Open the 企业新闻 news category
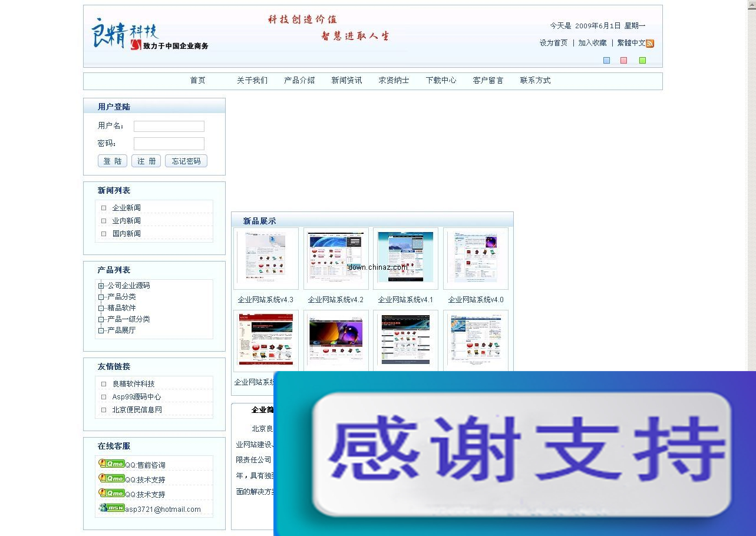 click(x=127, y=208)
